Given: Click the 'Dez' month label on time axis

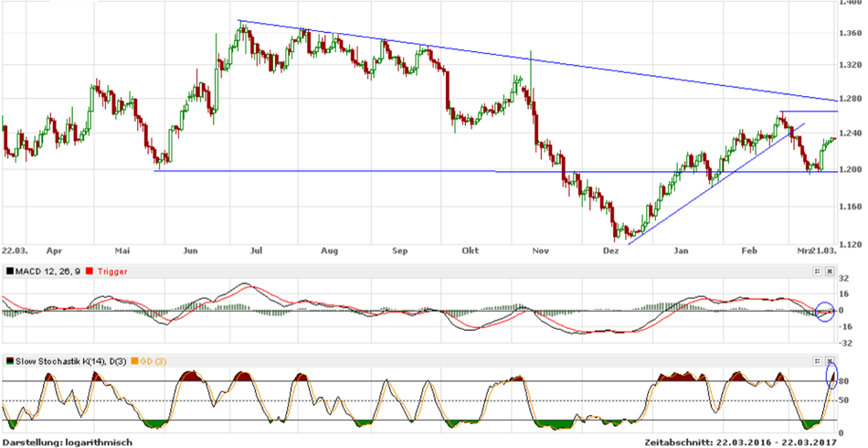Looking at the screenshot, I should point(610,249).
